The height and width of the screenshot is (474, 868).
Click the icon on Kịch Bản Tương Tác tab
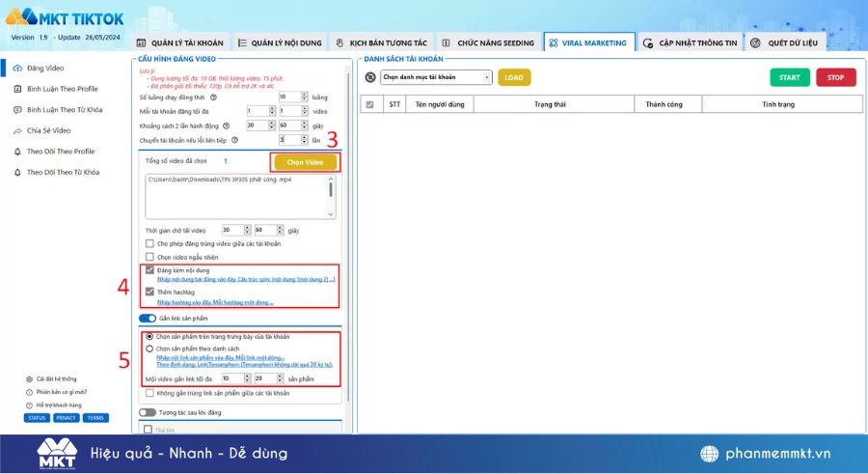339,42
